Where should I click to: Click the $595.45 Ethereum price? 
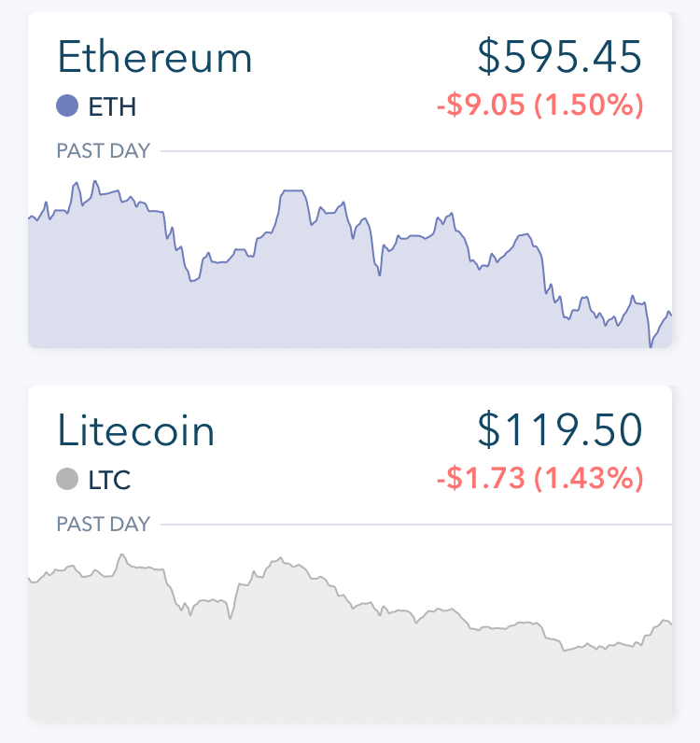pyautogui.click(x=560, y=57)
